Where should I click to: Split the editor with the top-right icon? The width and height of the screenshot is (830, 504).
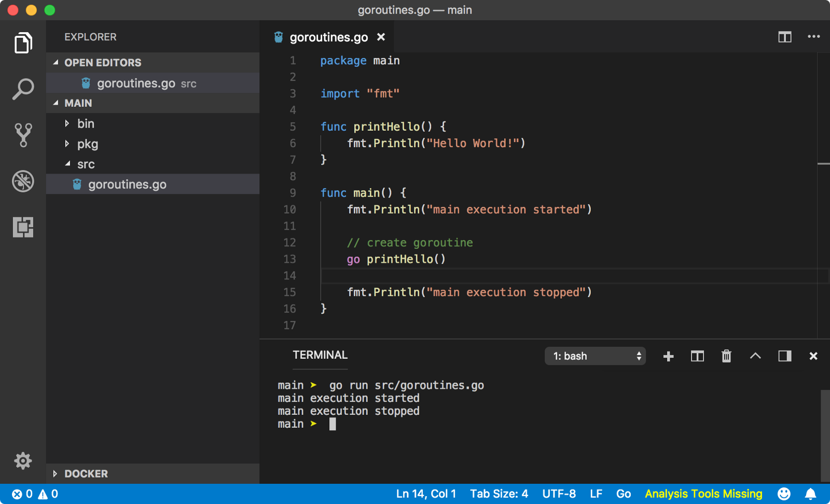785,37
